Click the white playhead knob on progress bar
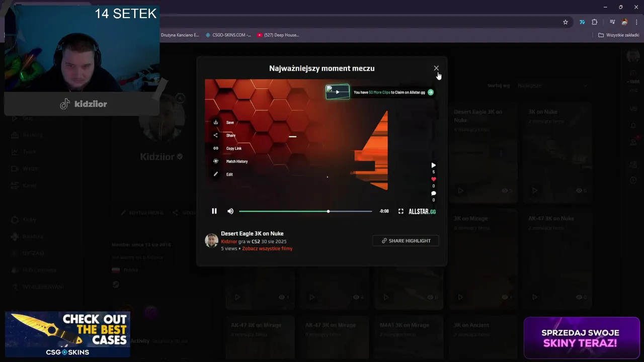The height and width of the screenshot is (362, 644). coord(329,211)
